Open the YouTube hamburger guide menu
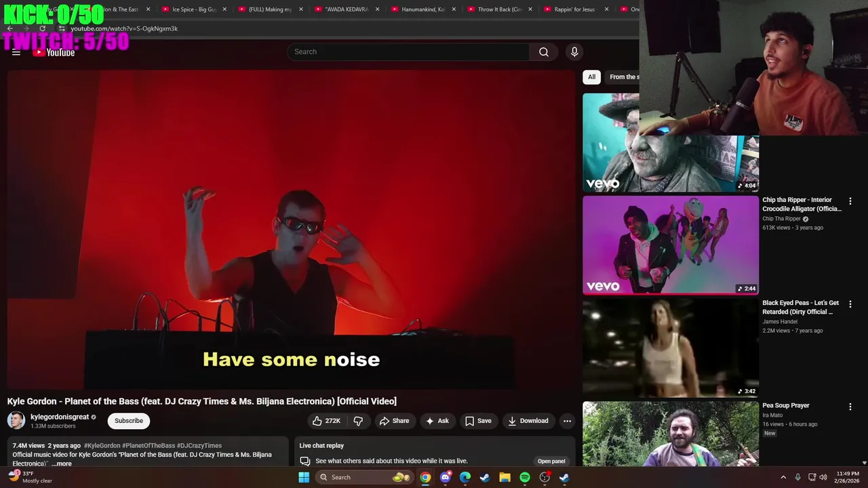Image resolution: width=868 pixels, height=488 pixels. (x=16, y=52)
